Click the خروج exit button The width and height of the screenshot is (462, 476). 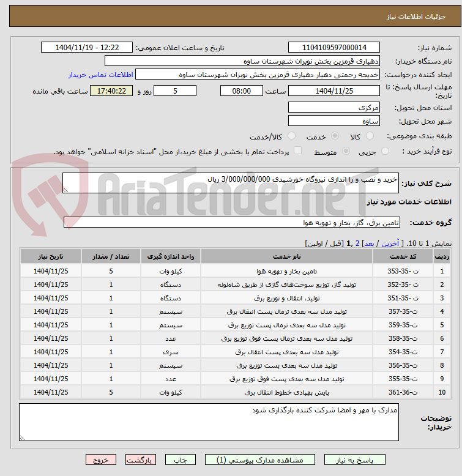coord(101,459)
